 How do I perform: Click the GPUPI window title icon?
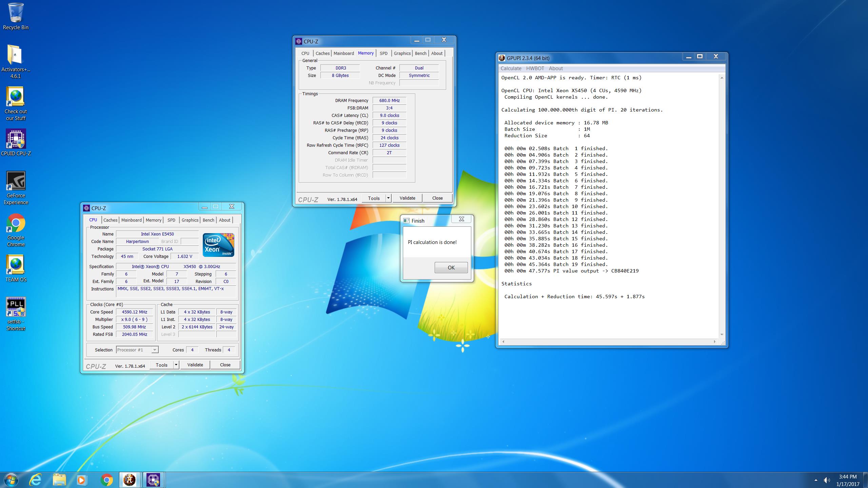tap(502, 58)
